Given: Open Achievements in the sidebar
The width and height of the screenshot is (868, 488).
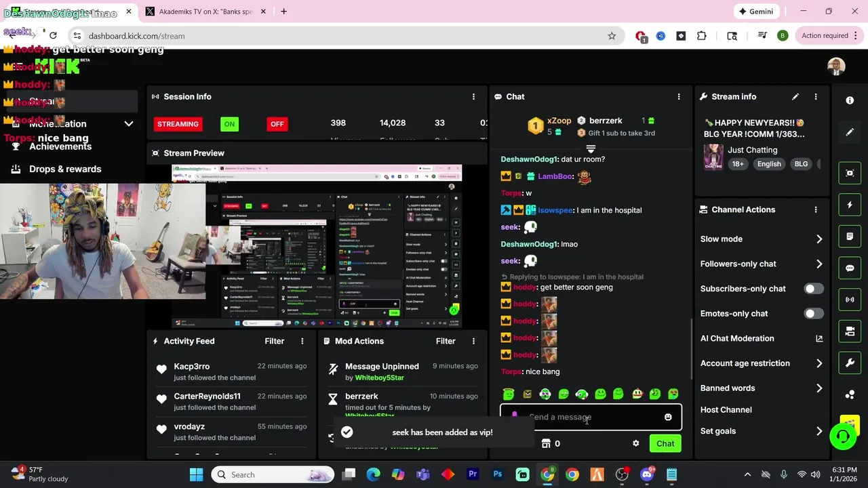Looking at the screenshot, I should (x=60, y=146).
